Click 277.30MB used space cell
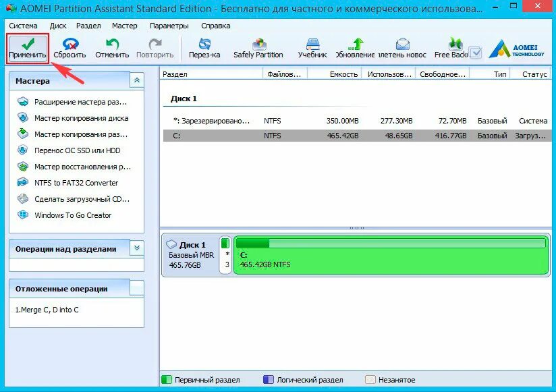 pyautogui.click(x=397, y=121)
